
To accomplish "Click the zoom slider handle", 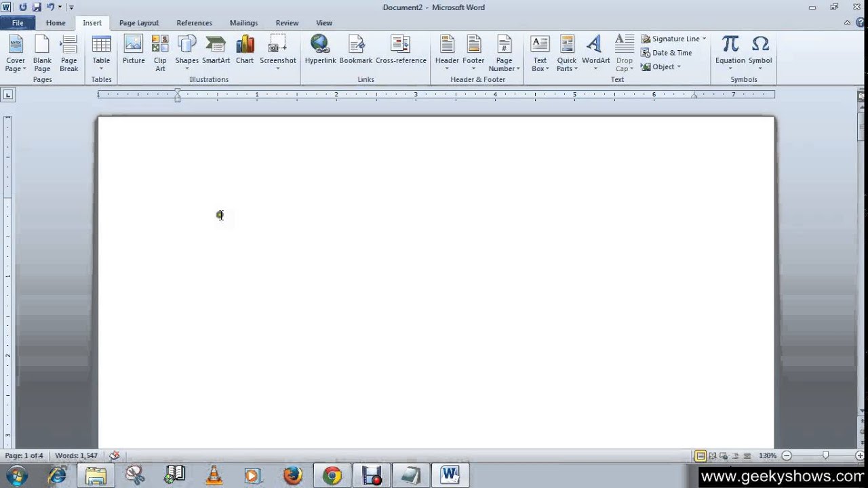I will click(x=825, y=456).
